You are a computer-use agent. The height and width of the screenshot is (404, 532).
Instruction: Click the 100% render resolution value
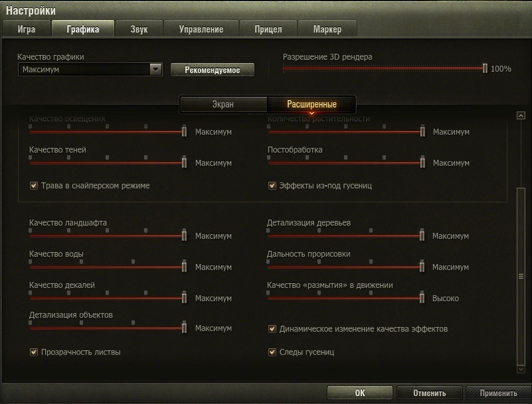pos(501,69)
